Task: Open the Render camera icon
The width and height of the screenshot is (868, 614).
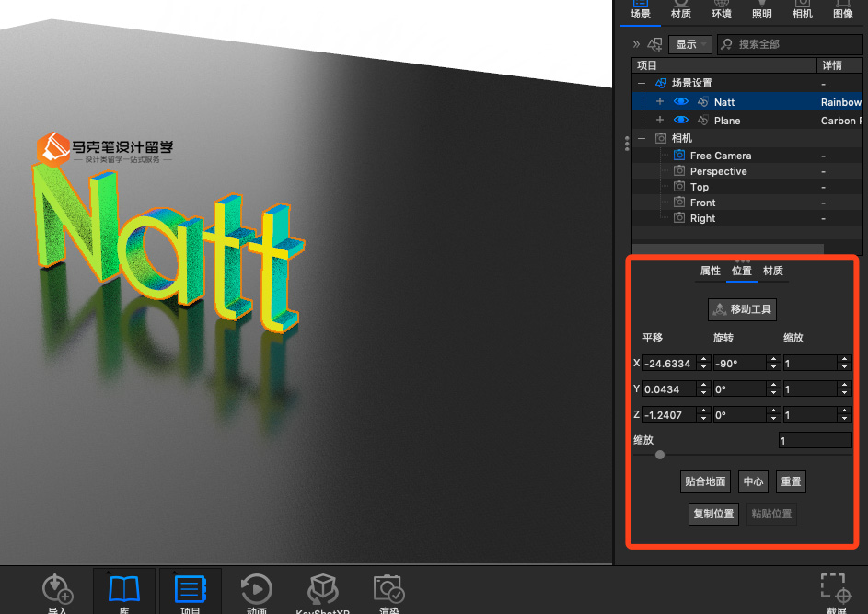Action: tap(389, 589)
